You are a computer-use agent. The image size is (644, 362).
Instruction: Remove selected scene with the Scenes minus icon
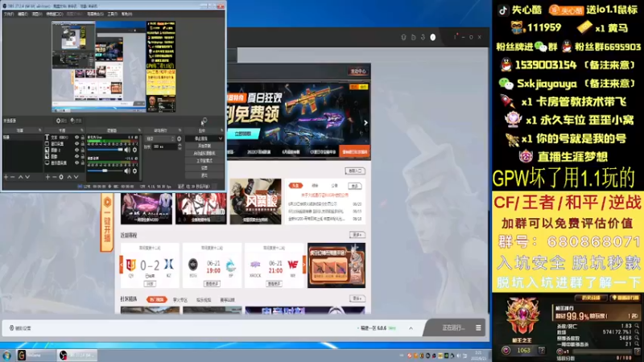pyautogui.click(x=13, y=177)
